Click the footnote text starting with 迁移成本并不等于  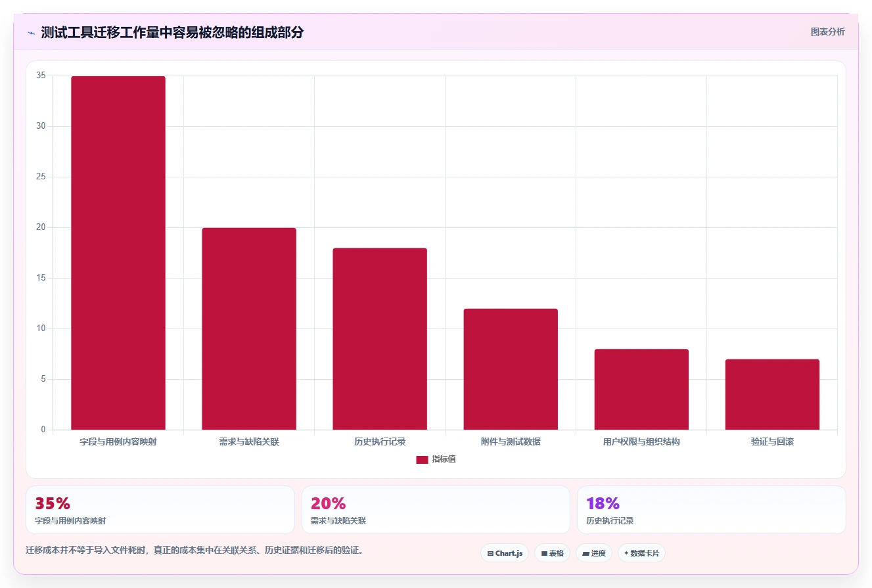click(195, 551)
